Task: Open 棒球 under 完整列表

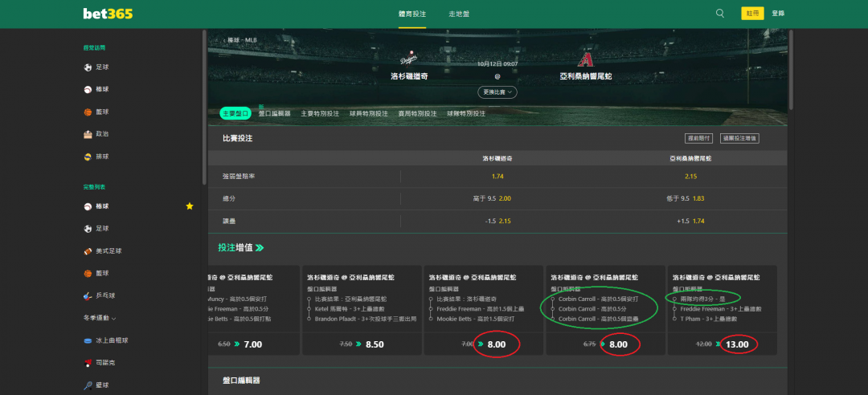Action: [102, 206]
